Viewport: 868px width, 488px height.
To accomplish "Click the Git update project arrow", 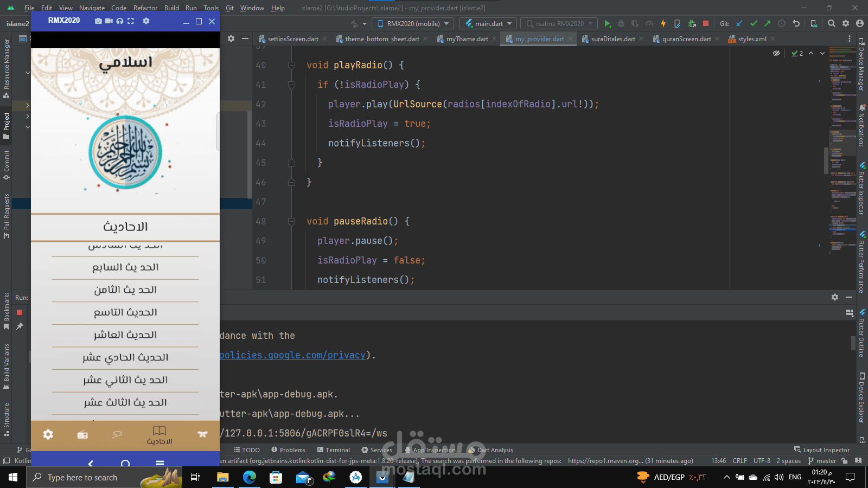I will [x=740, y=23].
